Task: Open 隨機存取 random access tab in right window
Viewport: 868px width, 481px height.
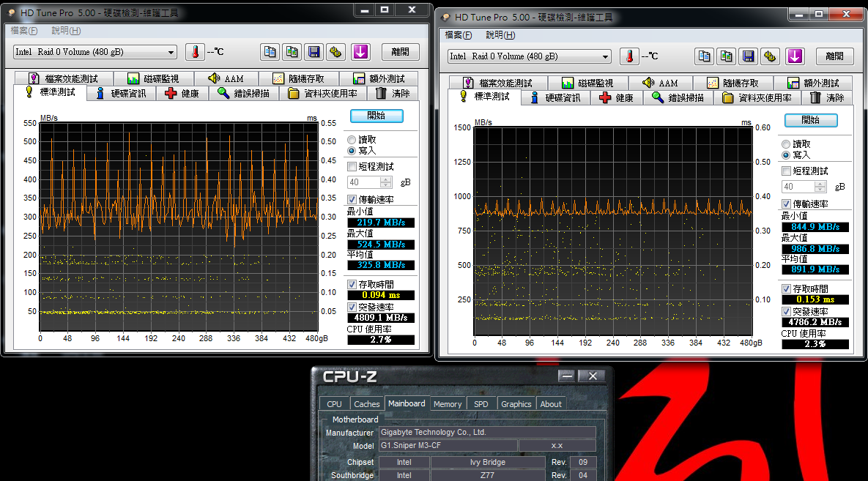Action: 733,83
